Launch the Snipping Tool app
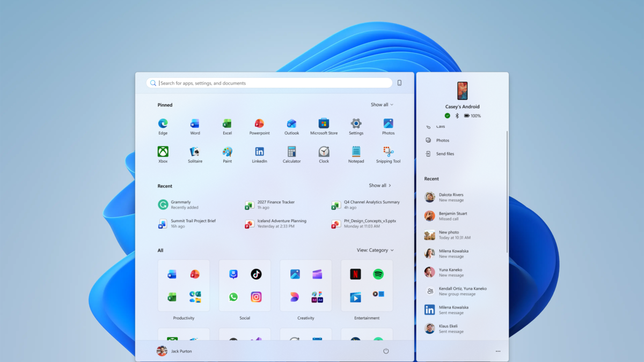 click(388, 155)
